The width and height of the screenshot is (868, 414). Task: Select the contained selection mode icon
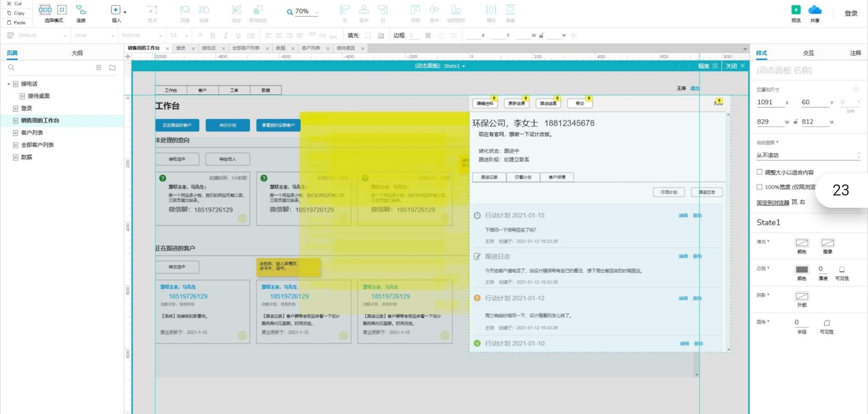[x=62, y=10]
